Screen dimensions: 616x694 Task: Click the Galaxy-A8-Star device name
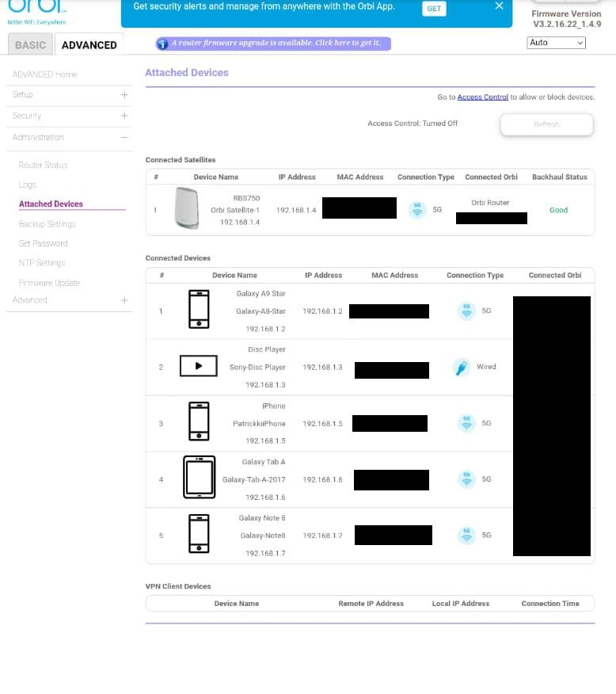(x=261, y=311)
